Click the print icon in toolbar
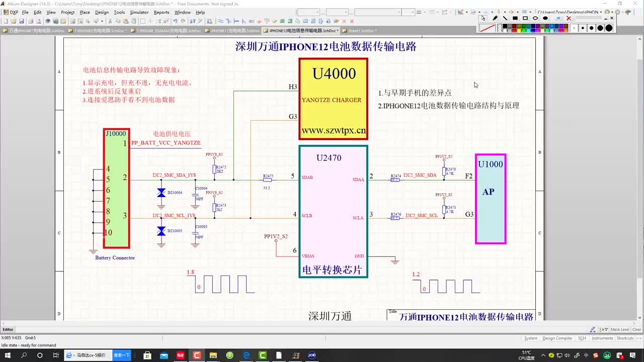 [31, 21]
